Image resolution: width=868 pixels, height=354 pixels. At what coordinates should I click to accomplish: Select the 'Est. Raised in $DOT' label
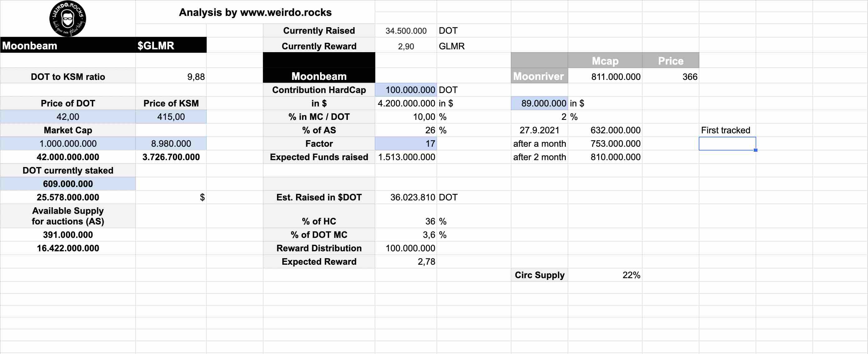[319, 197]
